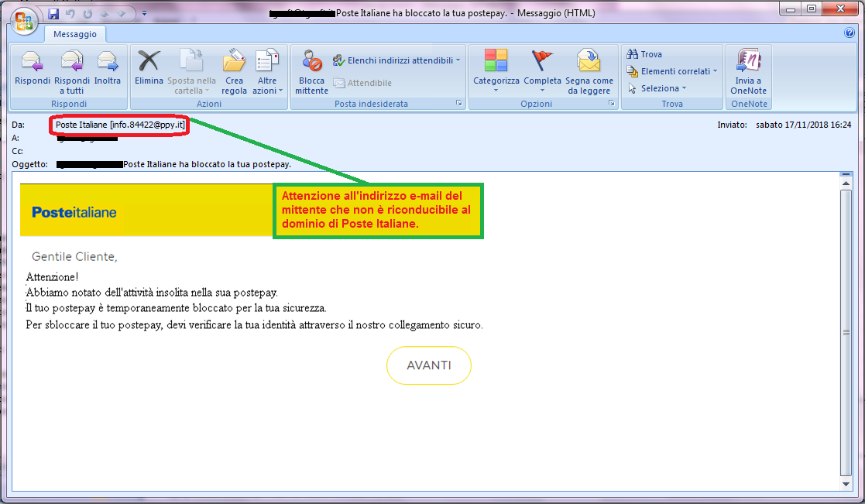Click the Crea regola folder icon
865x504 pixels.
pos(234,61)
